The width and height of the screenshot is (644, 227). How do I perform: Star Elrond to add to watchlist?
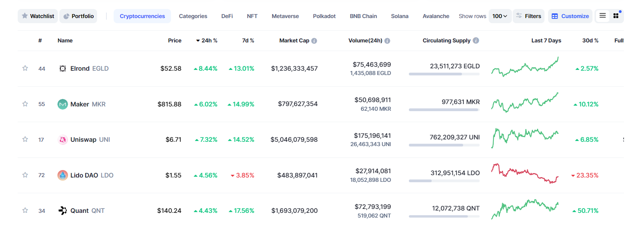coord(25,68)
